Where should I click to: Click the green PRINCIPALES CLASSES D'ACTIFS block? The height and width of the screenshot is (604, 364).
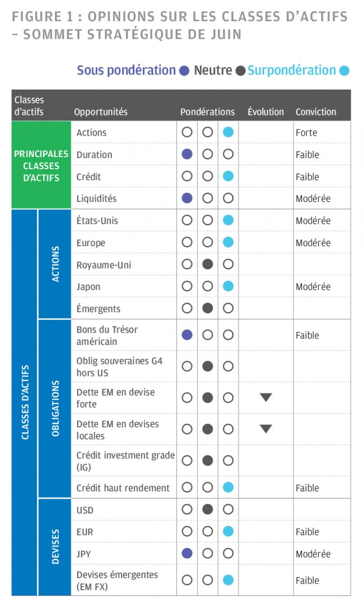point(41,166)
